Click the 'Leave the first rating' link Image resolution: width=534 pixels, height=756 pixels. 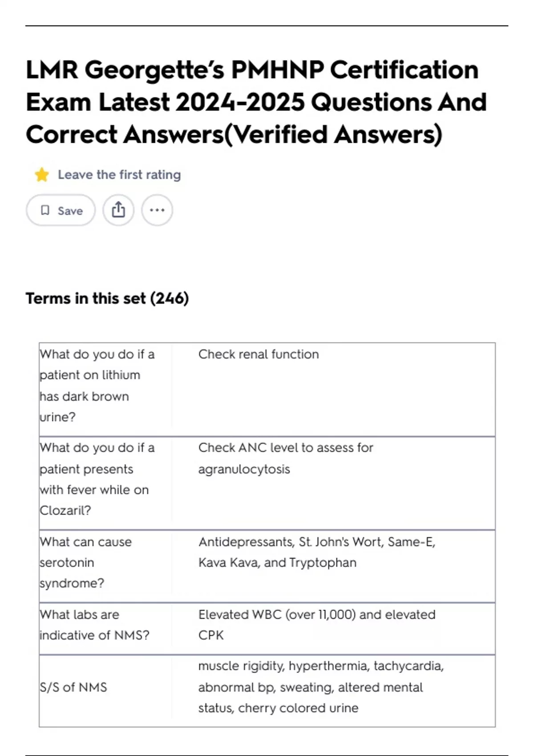click(x=119, y=175)
